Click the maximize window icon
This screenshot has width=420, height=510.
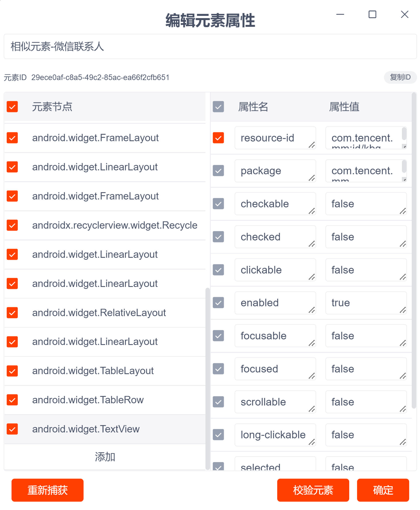pyautogui.click(x=372, y=15)
